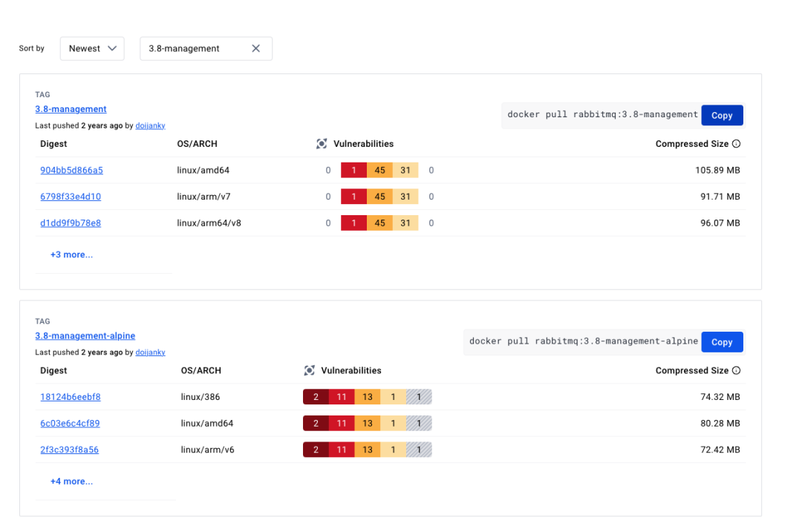Open digest 6798f33e4d10
Viewport: 802px width, 532px height.
point(71,197)
